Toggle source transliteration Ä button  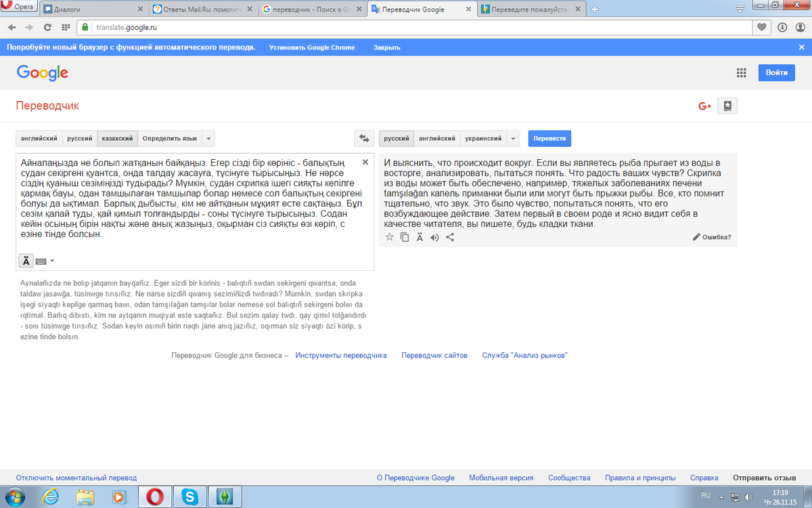pos(26,261)
